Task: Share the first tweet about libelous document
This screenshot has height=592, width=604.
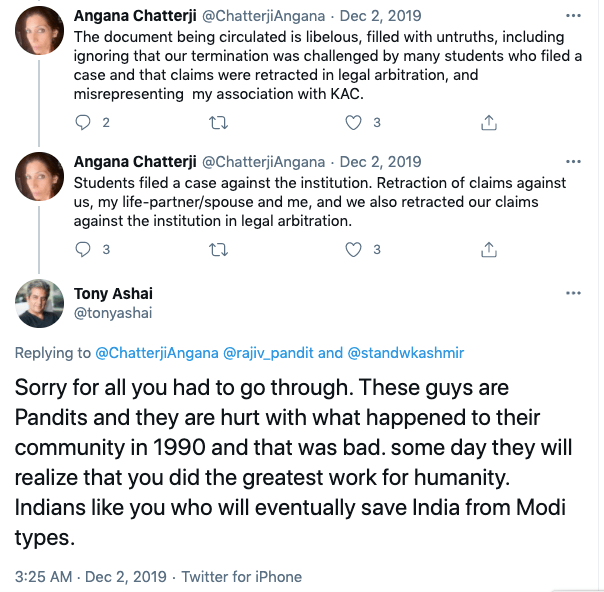Action: 489,122
